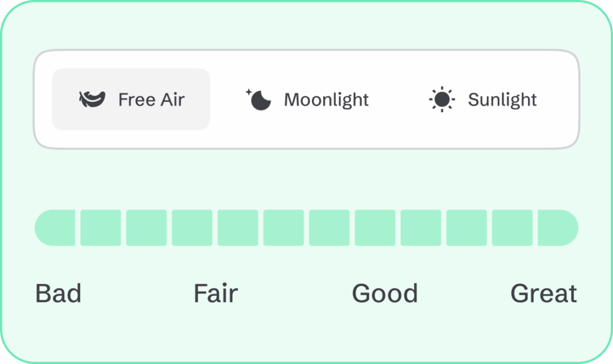The image size is (613, 364).
Task: Click the sixth rating segment from left
Action: coord(284,227)
